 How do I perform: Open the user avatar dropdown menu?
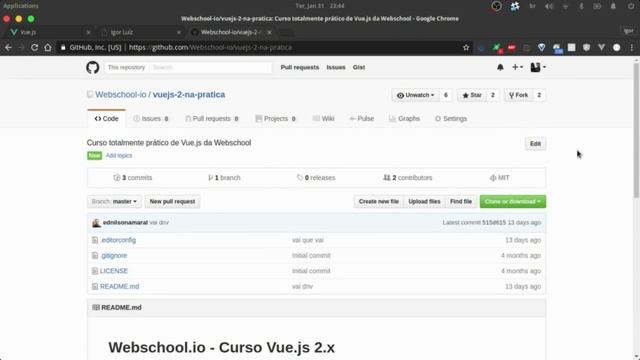click(x=538, y=67)
